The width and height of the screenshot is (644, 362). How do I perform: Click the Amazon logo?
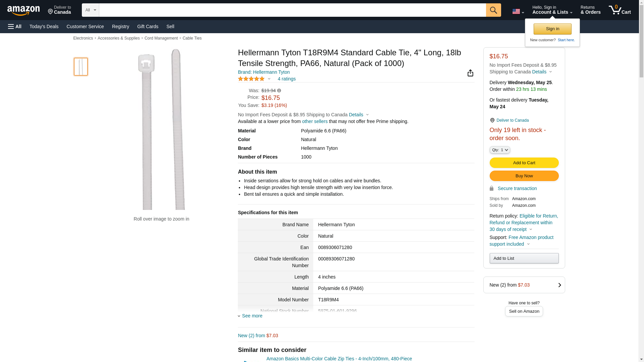23,10
